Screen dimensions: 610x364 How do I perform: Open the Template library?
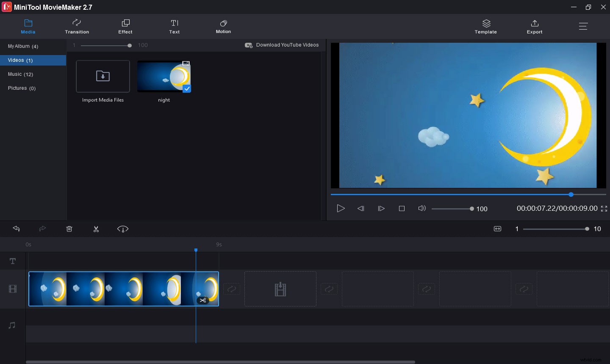485,26
